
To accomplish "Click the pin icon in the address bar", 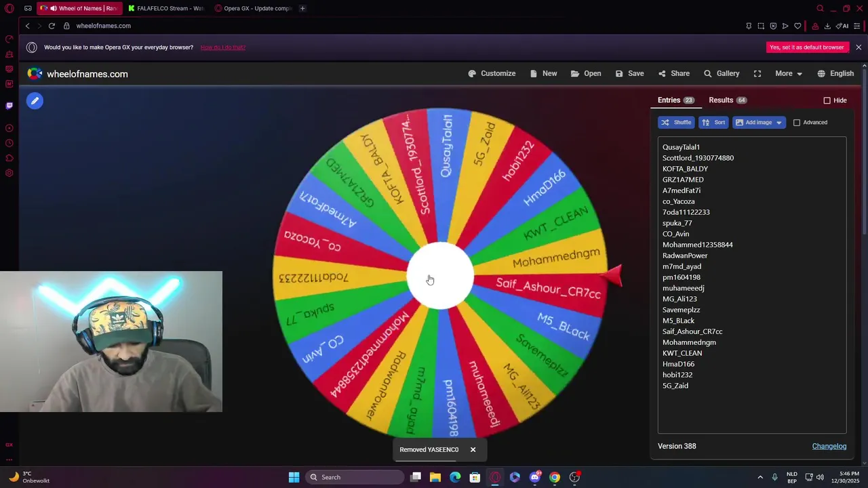I will point(749,26).
